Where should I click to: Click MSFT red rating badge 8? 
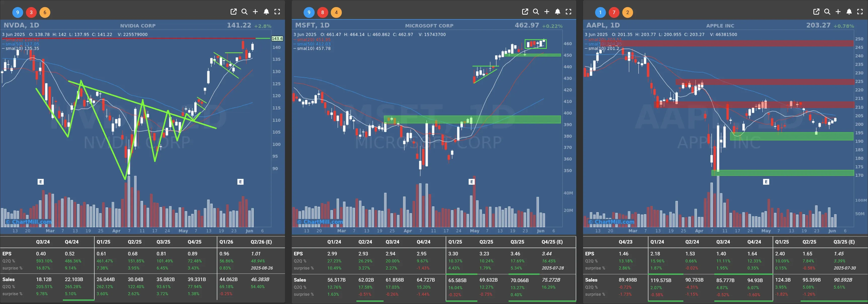coord(322,13)
